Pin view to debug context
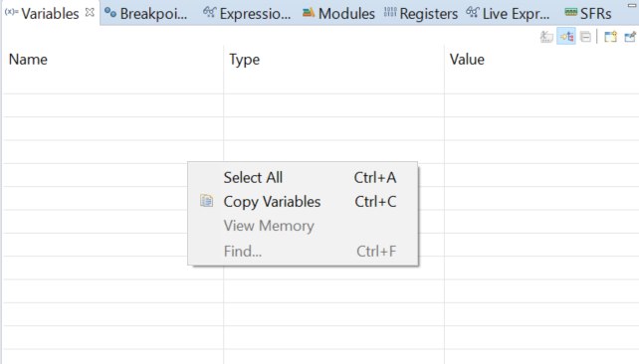Screen dimensions: 639x364 click(630, 37)
